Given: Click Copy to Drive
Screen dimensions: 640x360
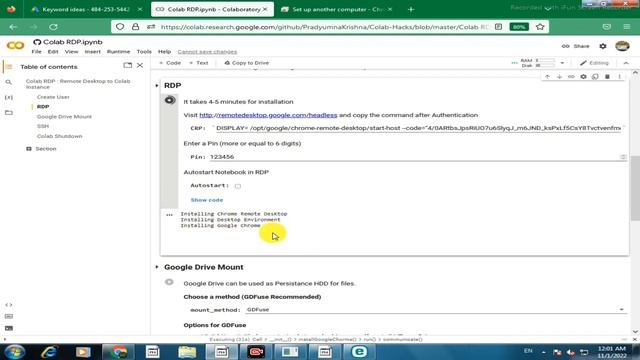Looking at the screenshot, I should pyautogui.click(x=247, y=63).
